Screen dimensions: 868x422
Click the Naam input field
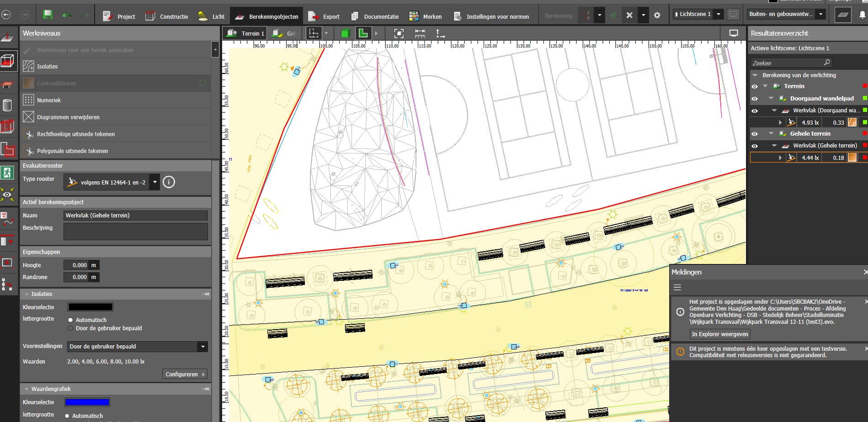pos(135,216)
